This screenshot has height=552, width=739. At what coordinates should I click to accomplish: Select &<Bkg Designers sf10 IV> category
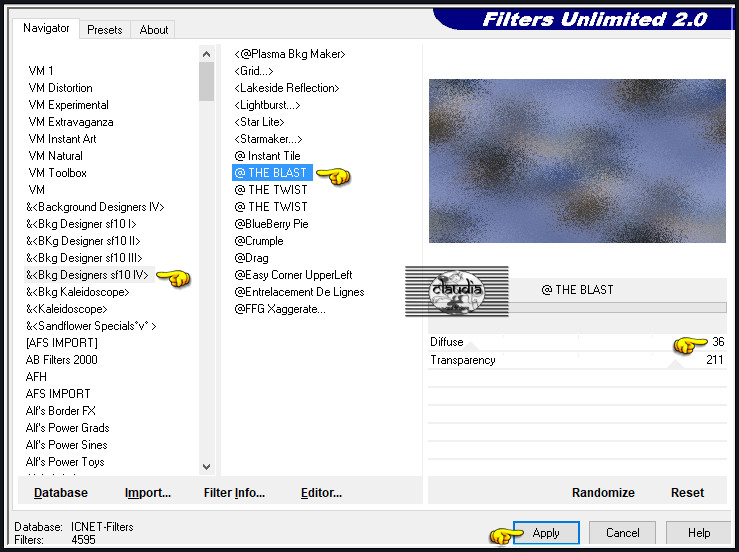tap(87, 274)
